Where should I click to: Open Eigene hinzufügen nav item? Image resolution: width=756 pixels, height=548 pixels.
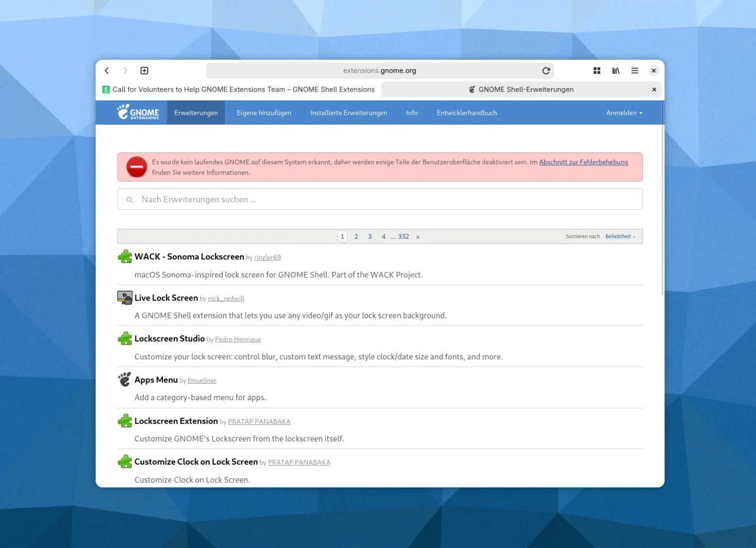point(264,113)
